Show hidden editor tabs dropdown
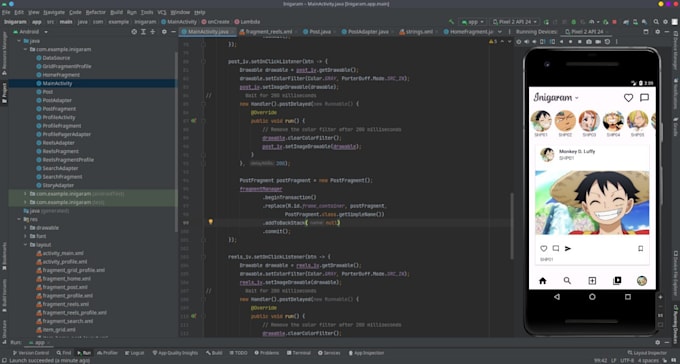Screen dimensions: 680x364 500,32
